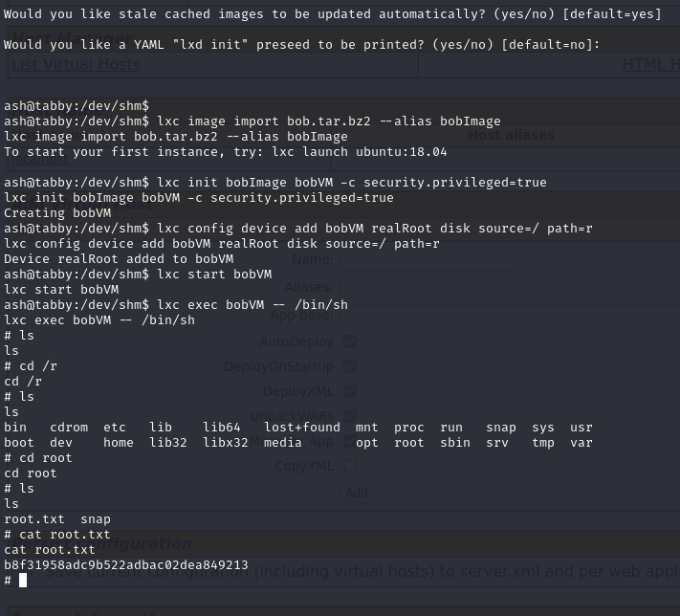Click the 'Device realRoot added to bobVM' line
Screen dimensions: 680x616
coord(118,259)
